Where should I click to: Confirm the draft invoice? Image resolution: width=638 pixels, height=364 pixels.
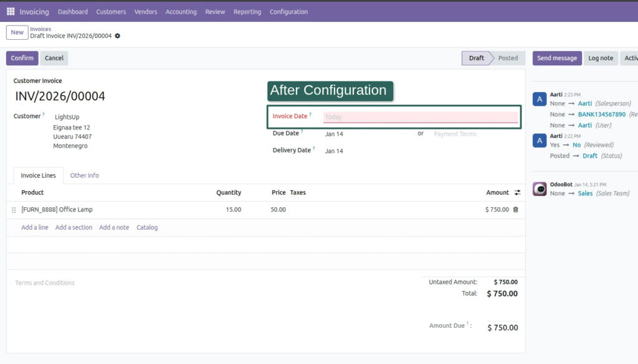point(22,58)
